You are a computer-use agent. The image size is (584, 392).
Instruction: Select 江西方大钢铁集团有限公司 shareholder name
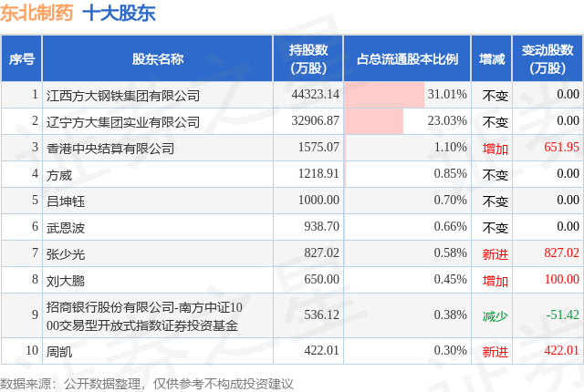click(123, 96)
